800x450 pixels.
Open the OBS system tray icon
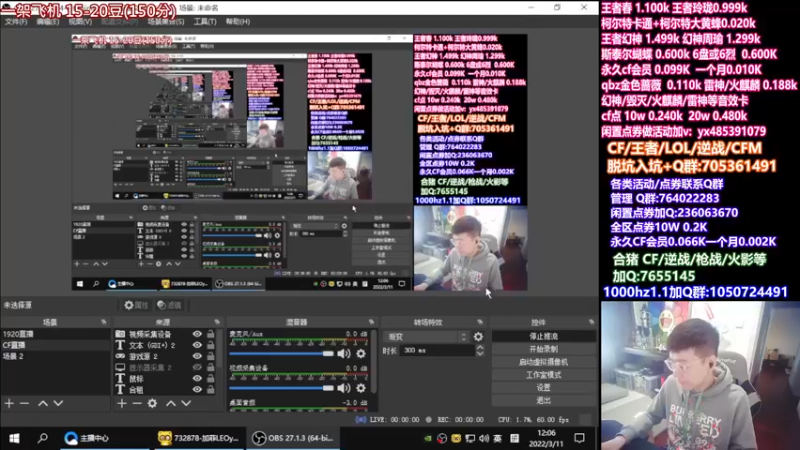click(442, 438)
